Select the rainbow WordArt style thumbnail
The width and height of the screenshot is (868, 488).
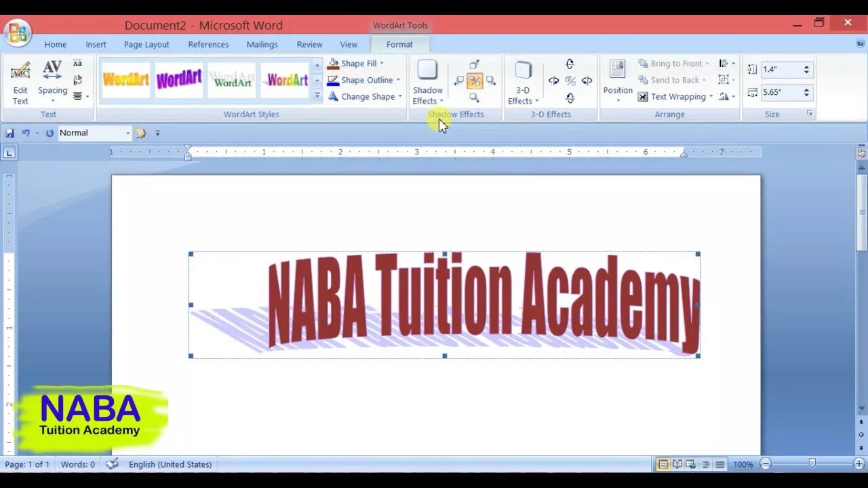(286, 80)
